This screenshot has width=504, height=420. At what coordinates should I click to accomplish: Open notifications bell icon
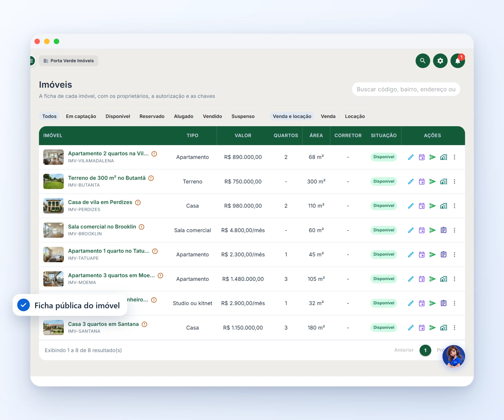pos(457,61)
